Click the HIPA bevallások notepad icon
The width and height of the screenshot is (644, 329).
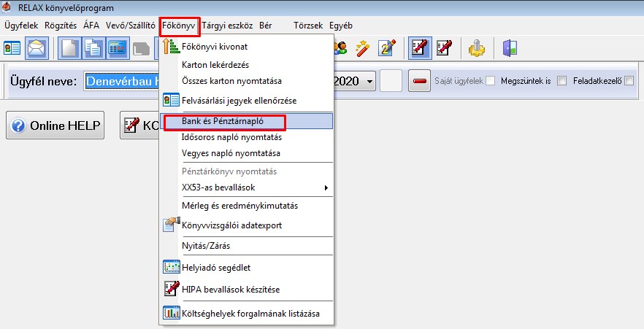pos(172,289)
